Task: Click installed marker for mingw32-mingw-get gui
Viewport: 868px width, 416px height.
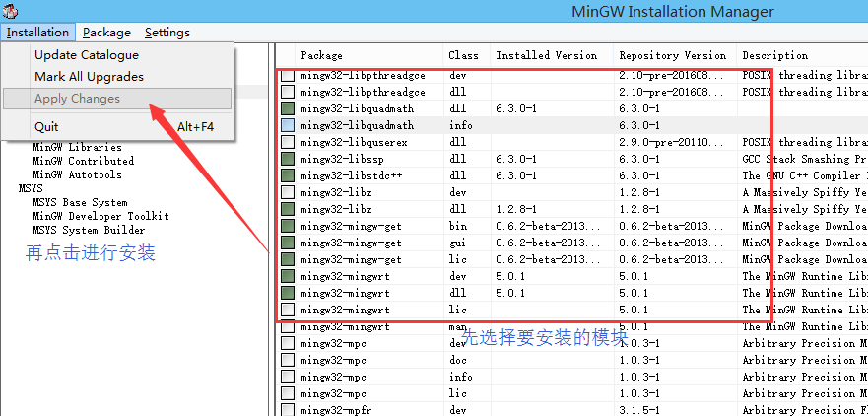Action: pyautogui.click(x=288, y=243)
